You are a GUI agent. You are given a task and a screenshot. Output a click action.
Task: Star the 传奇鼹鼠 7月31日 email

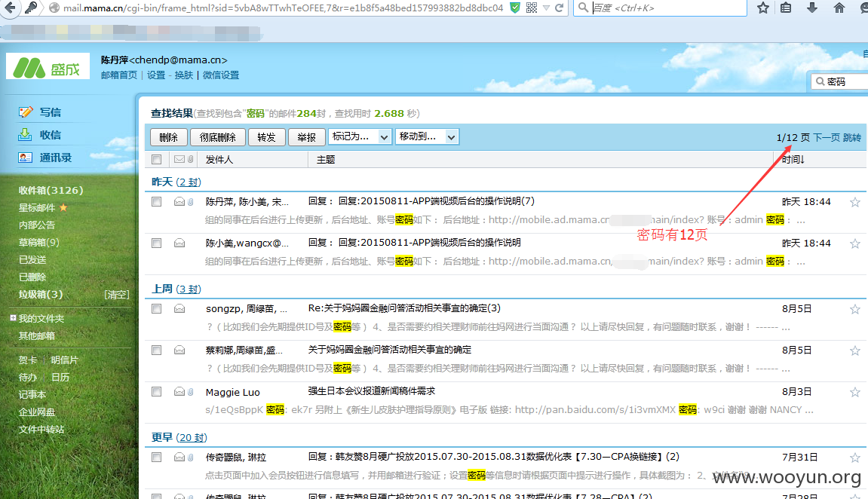tap(854, 458)
